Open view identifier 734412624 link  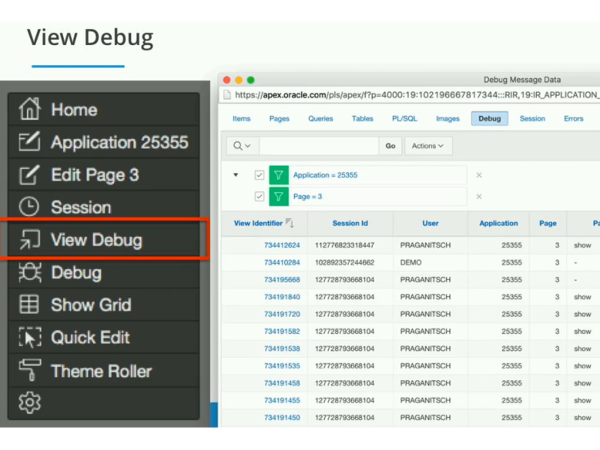click(281, 245)
